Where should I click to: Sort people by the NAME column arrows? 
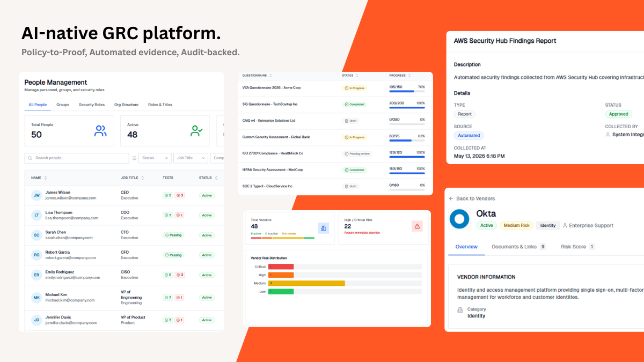click(x=46, y=178)
